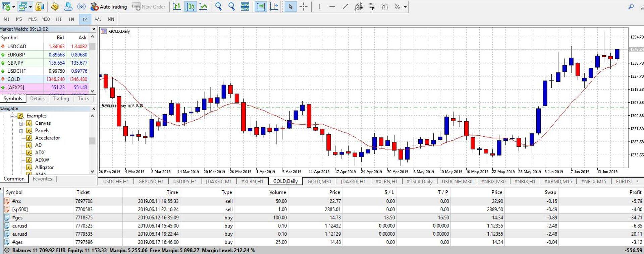Open the Details tab in Market Watch
Viewport: 644px width, 254px height.
pyautogui.click(x=37, y=99)
